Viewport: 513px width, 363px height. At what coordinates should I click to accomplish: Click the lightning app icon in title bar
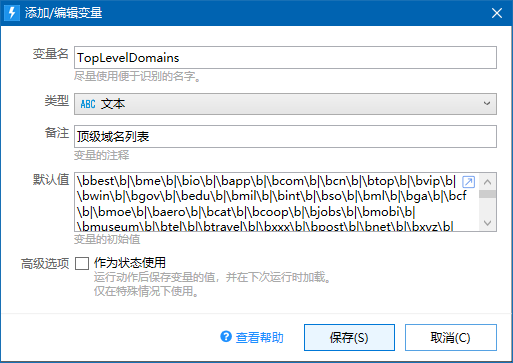12,13
